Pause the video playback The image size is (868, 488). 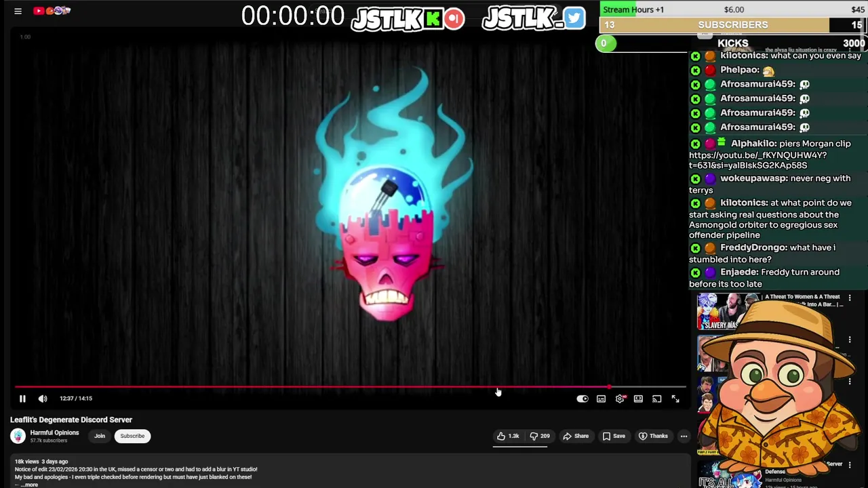click(x=22, y=399)
